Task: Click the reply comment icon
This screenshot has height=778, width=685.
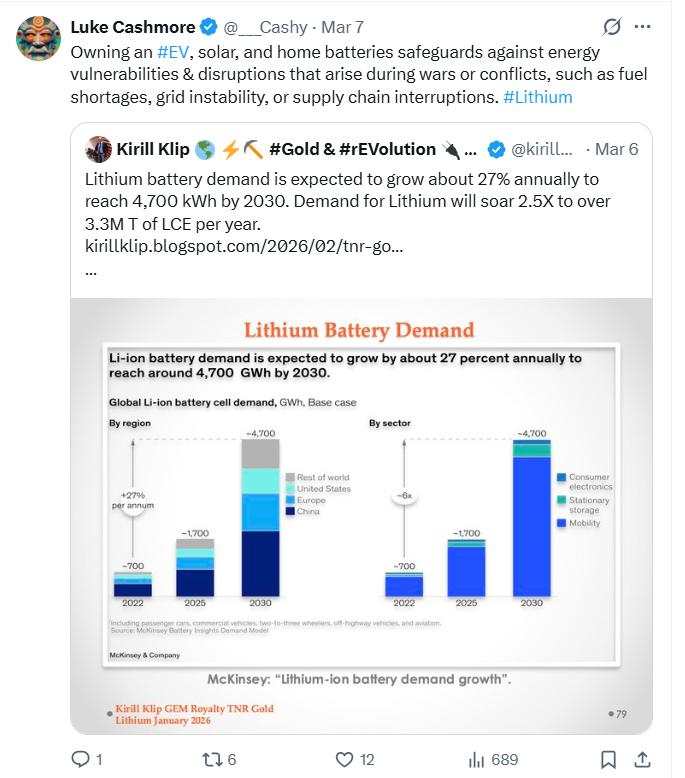Action: click(x=81, y=759)
